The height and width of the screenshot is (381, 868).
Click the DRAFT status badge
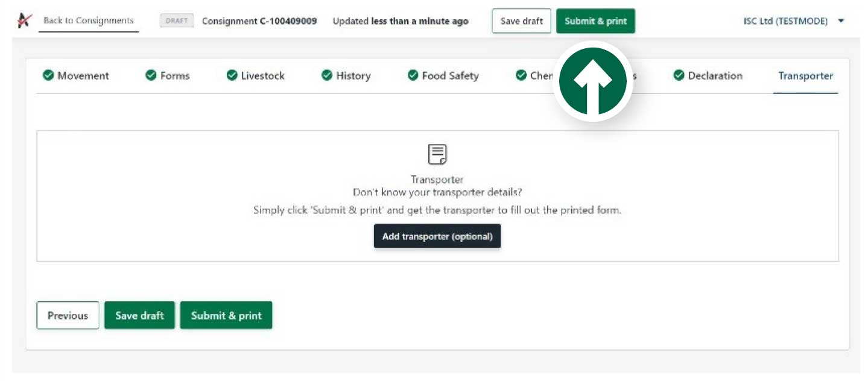pyautogui.click(x=176, y=20)
